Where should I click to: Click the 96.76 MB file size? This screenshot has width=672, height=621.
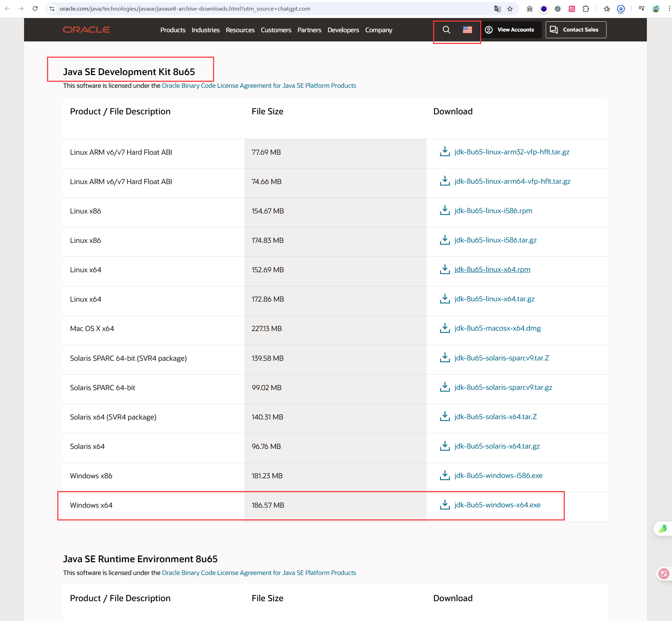coord(266,446)
